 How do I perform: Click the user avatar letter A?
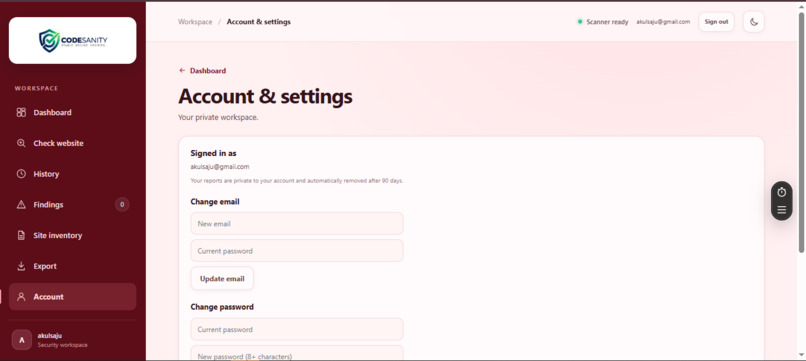coord(22,340)
